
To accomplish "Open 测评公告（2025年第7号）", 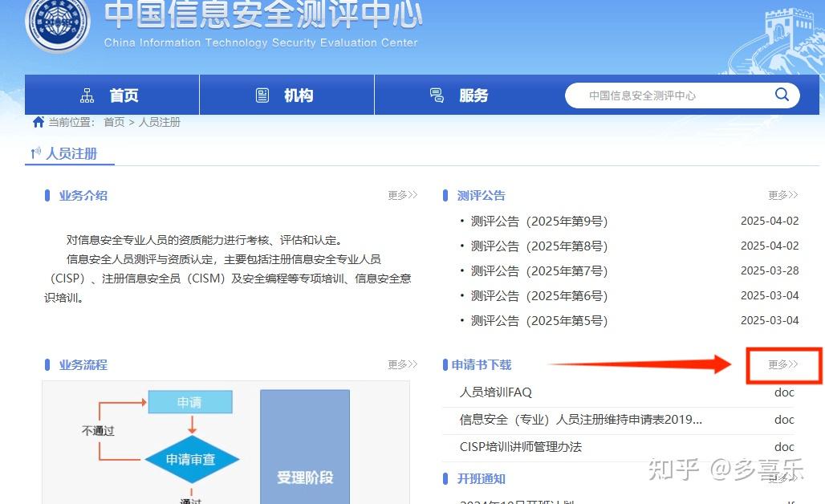I will (538, 271).
